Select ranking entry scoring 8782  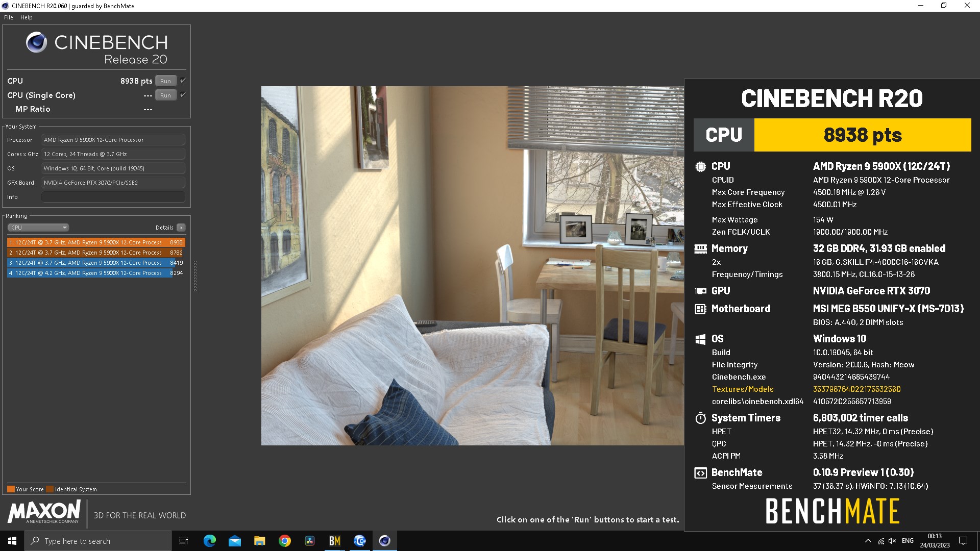[x=96, y=253]
